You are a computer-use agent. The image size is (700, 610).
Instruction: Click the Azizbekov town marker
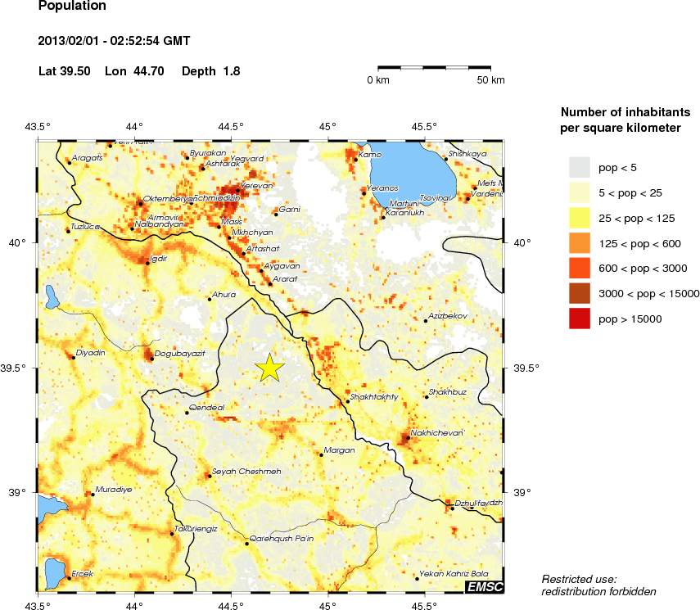[x=426, y=321]
